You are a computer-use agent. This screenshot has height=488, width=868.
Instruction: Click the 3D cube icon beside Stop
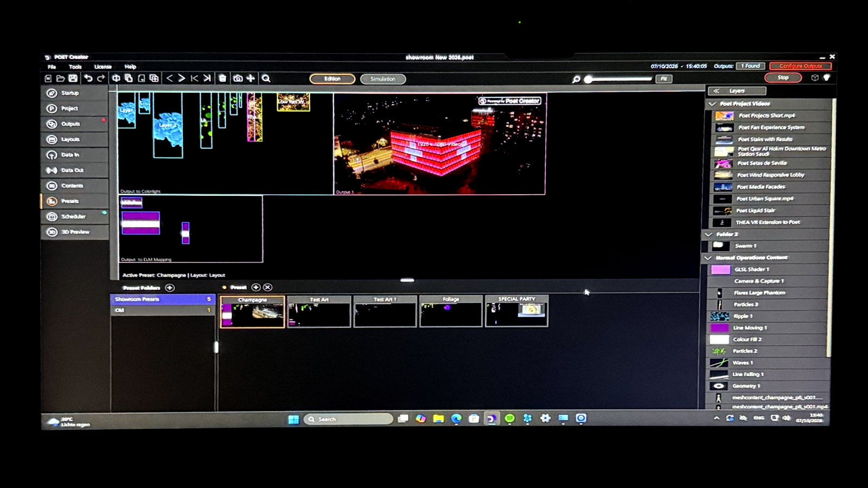815,78
